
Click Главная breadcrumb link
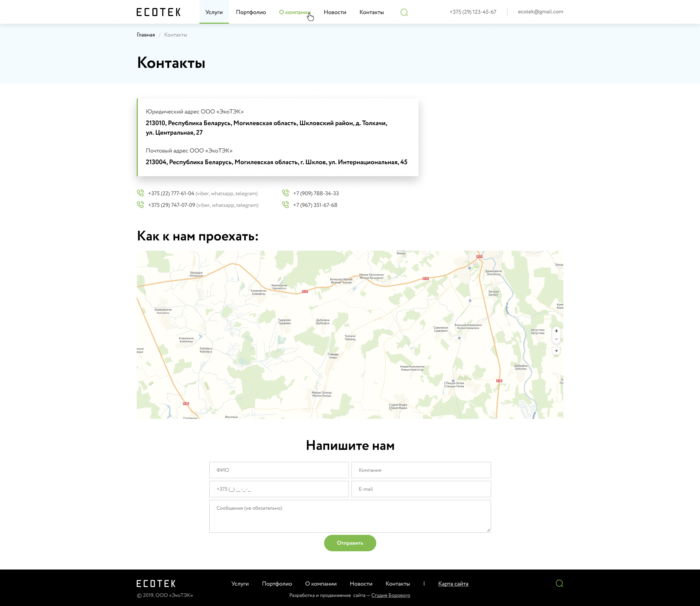pyautogui.click(x=146, y=35)
